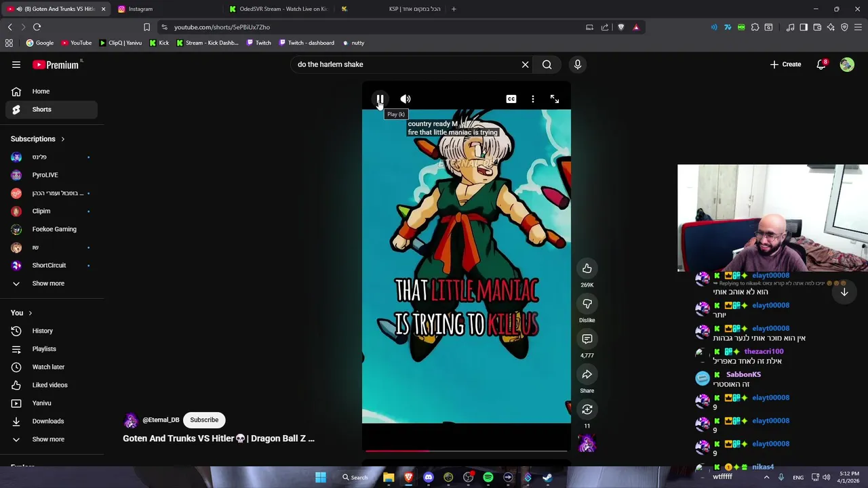Open the Short's three-dot options menu

533,99
